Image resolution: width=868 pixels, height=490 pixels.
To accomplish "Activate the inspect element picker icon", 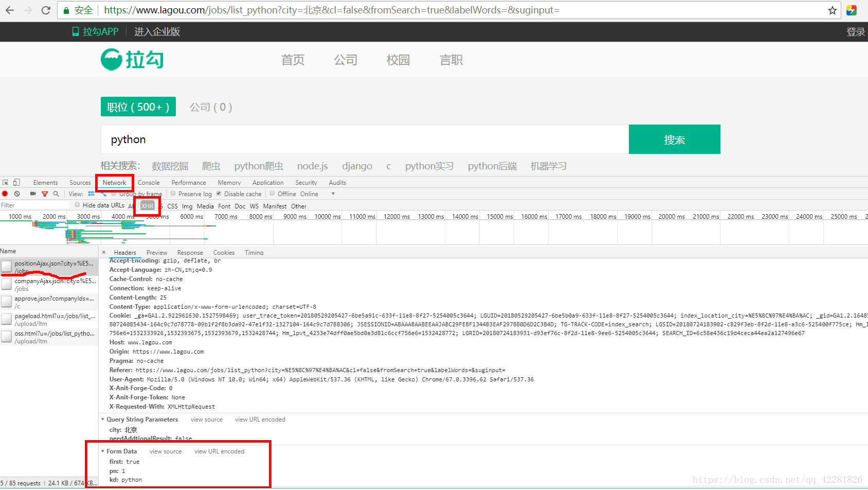I will click(6, 182).
